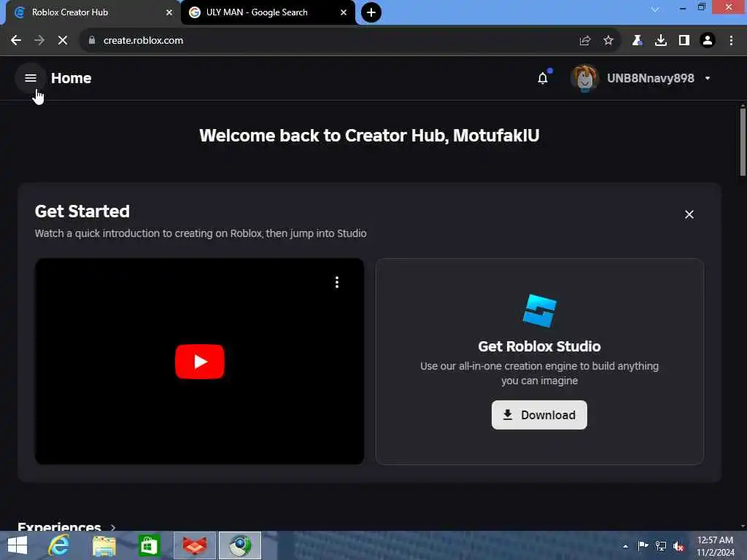This screenshot has height=560, width=747.
Task: Click the user avatar picture
Action: coord(584,78)
